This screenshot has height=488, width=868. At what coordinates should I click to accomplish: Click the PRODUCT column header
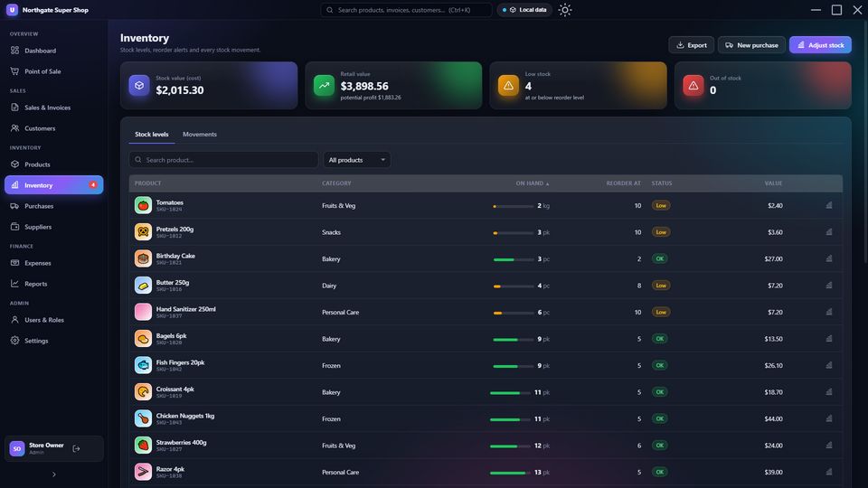pos(147,183)
